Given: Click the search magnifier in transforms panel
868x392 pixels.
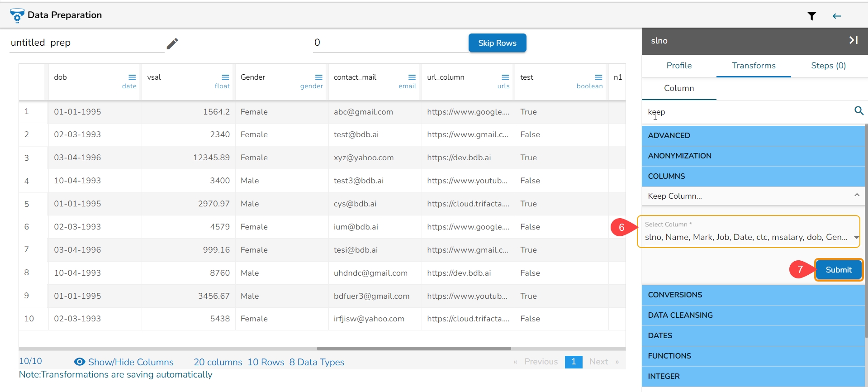Looking at the screenshot, I should 859,111.
